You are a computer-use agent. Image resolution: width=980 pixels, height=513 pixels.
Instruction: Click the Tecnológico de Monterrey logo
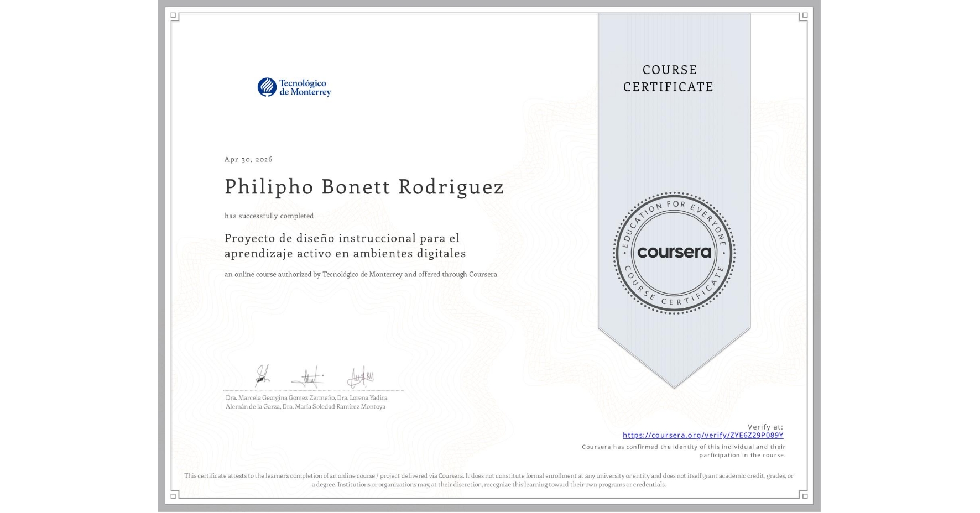[294, 87]
